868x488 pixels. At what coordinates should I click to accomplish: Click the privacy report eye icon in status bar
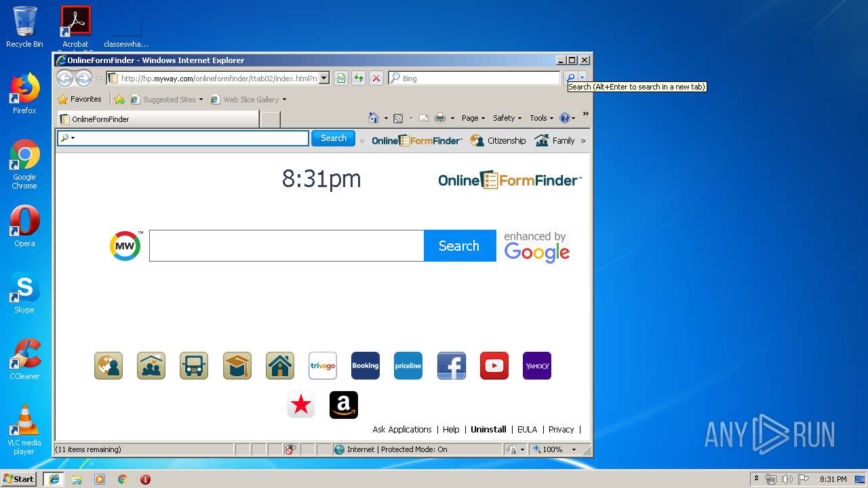[291, 449]
